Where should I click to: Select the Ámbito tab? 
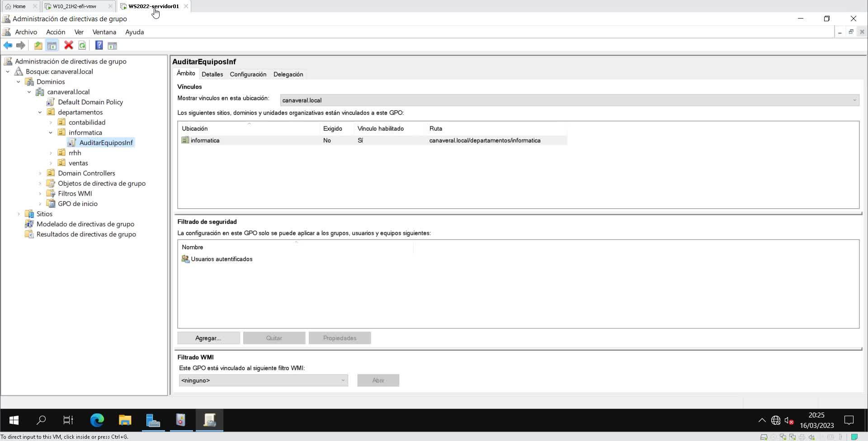click(x=186, y=74)
